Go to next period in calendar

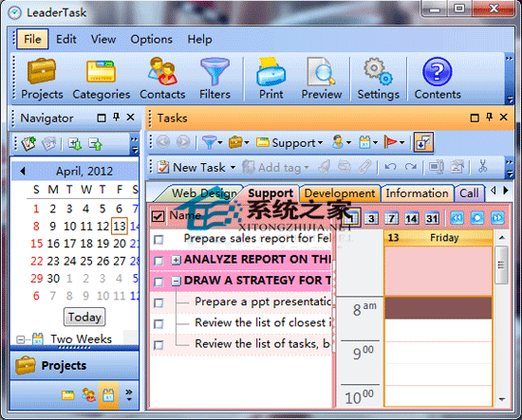(497, 218)
